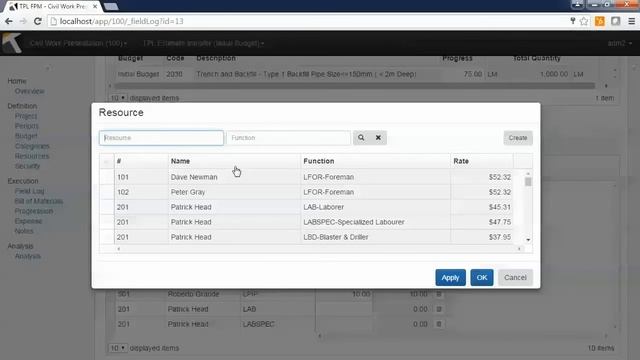Clear the filters with the X icon
The width and height of the screenshot is (640, 360).
point(378,138)
